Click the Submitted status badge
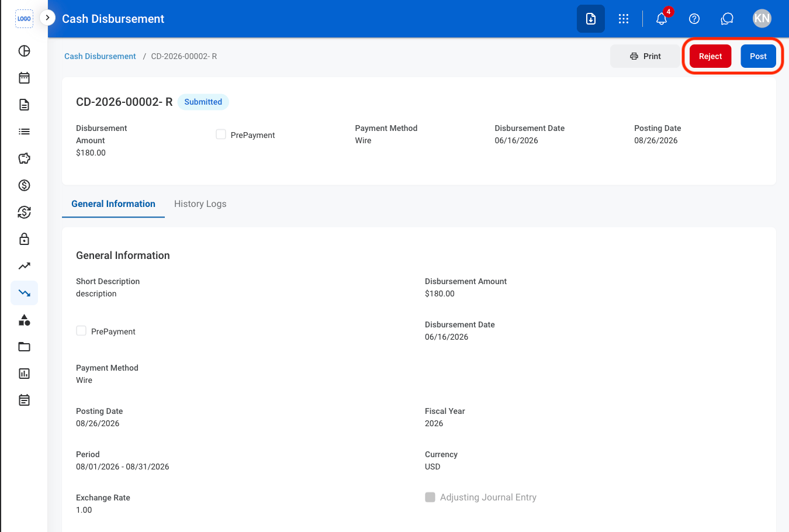The image size is (789, 532). coord(203,102)
